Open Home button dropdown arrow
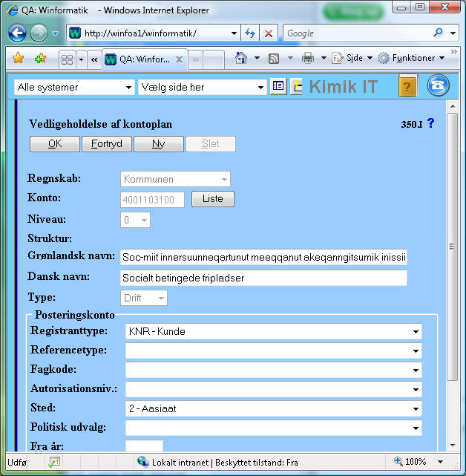 257,58
